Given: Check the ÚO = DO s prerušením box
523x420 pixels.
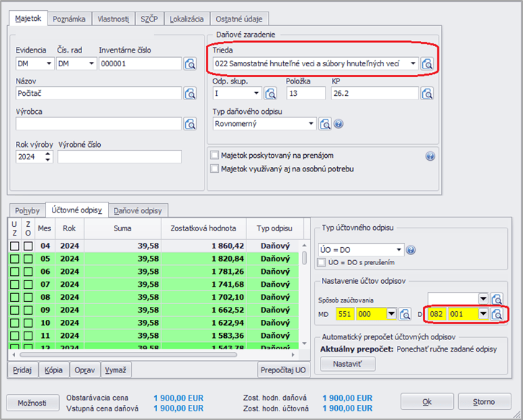Looking at the screenshot, I should [322, 263].
